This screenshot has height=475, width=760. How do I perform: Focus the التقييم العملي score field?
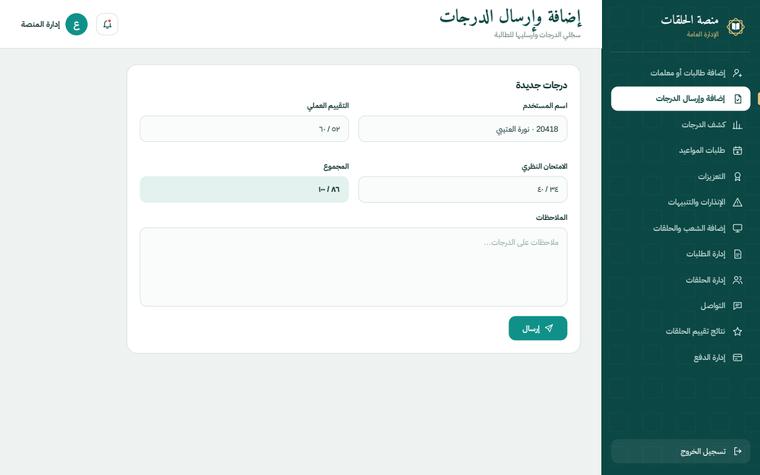[x=244, y=129]
